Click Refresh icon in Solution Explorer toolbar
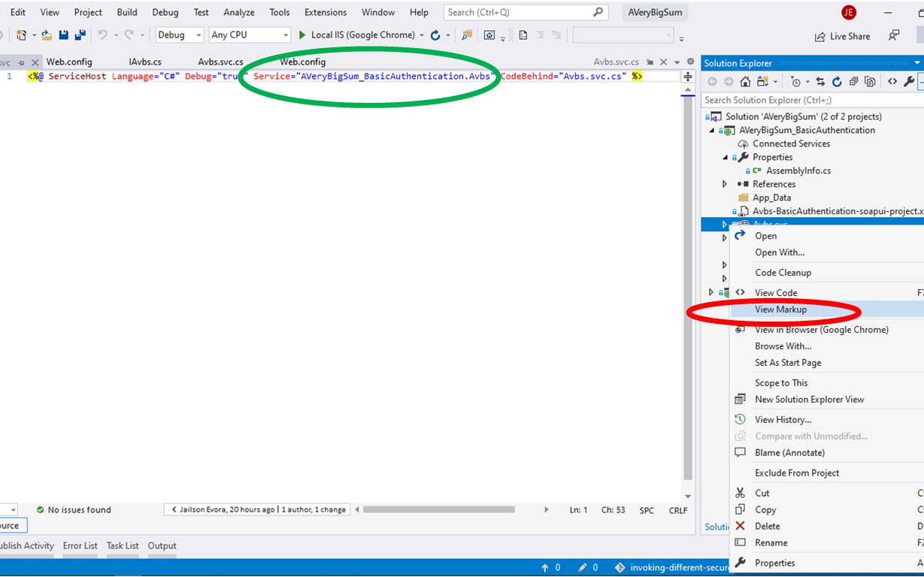 click(x=837, y=82)
